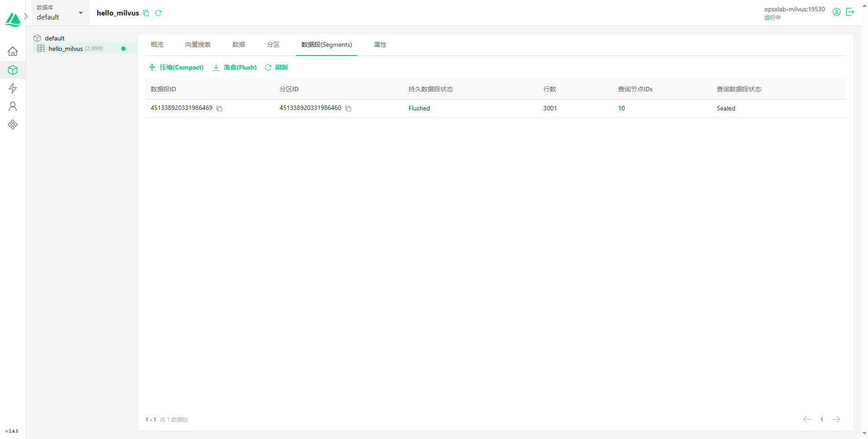
Task: Click the 运行中 running status
Action: tap(773, 18)
